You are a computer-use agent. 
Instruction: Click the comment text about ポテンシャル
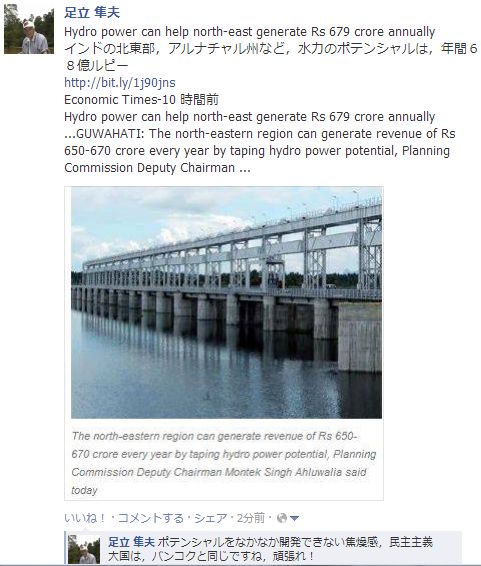[271, 549]
